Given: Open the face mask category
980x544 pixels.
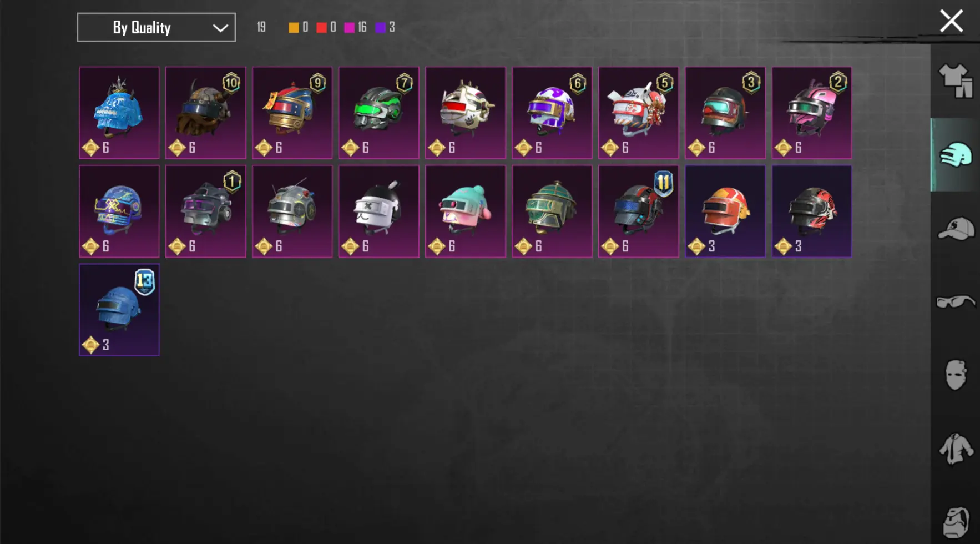Looking at the screenshot, I should coord(956,375).
